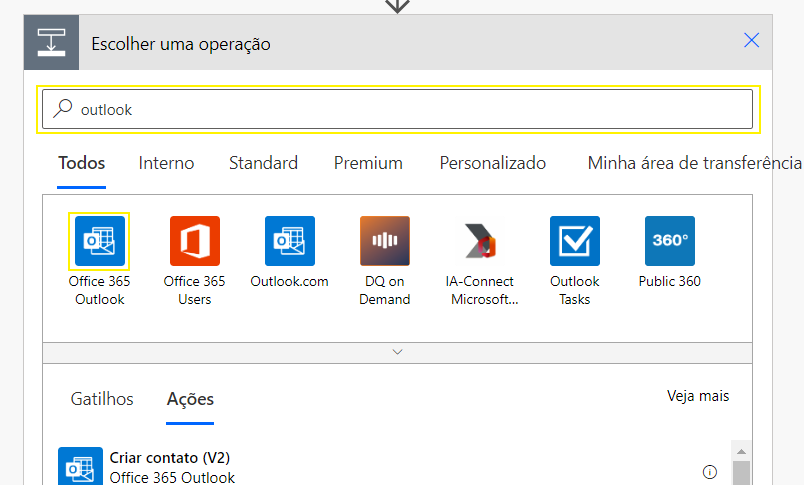Click the magnifier icon in the search box

click(63, 109)
